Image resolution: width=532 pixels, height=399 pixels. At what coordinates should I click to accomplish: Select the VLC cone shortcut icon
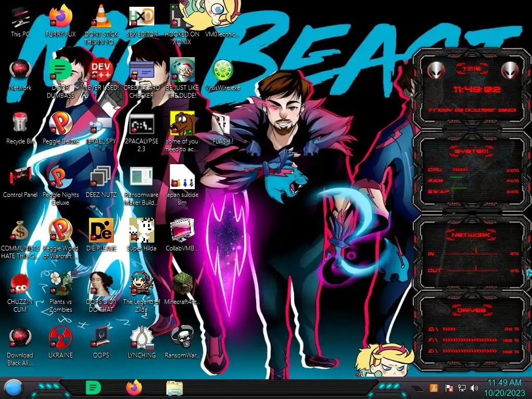pyautogui.click(x=101, y=25)
